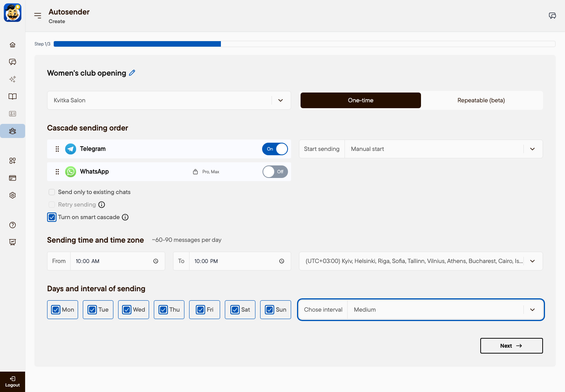Show info for smart cascade
The height and width of the screenshot is (392, 565).
point(125,217)
